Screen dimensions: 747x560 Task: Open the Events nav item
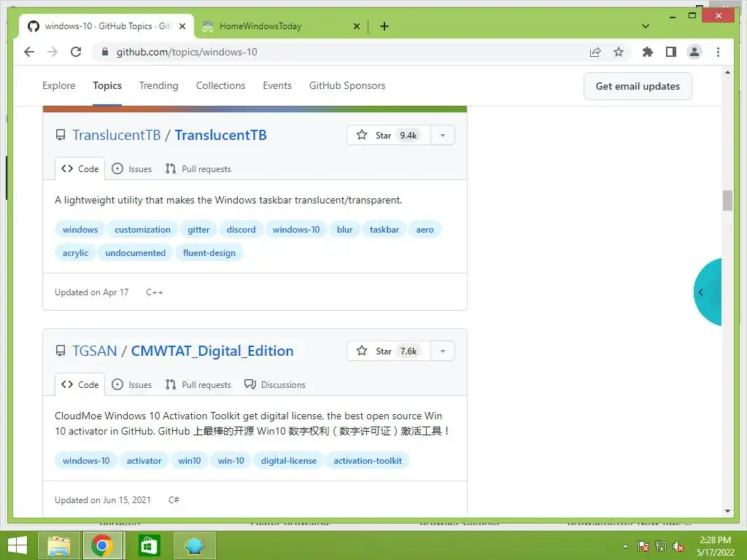[x=277, y=86]
